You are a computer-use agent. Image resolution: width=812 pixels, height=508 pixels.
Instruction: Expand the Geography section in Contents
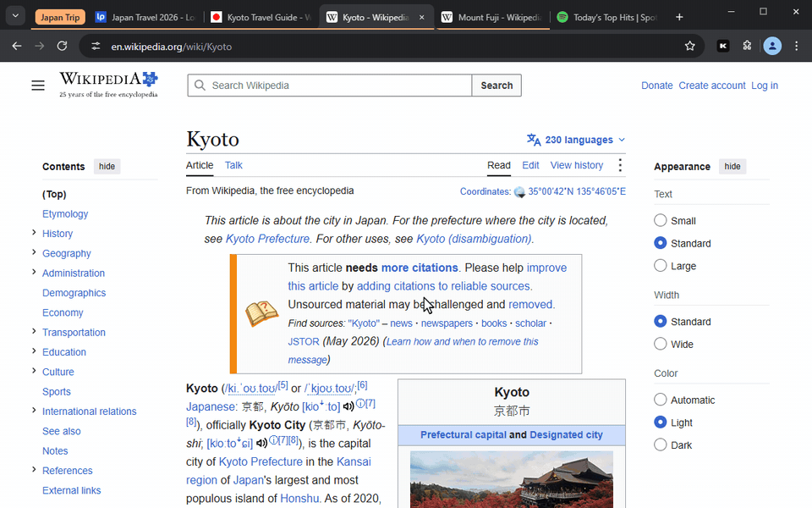[34, 252]
